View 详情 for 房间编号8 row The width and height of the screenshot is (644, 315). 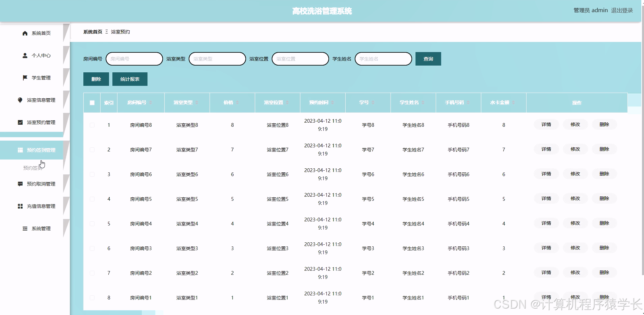tap(546, 124)
